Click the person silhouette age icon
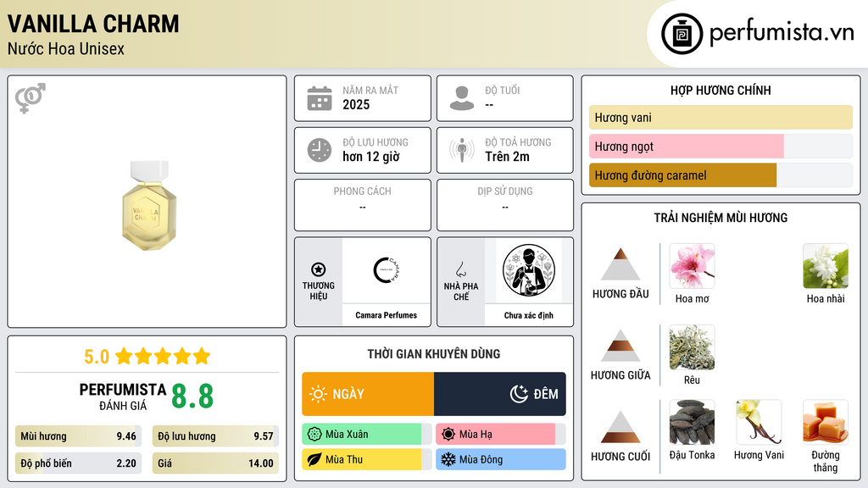Image resolution: width=868 pixels, height=488 pixels. 462,98
